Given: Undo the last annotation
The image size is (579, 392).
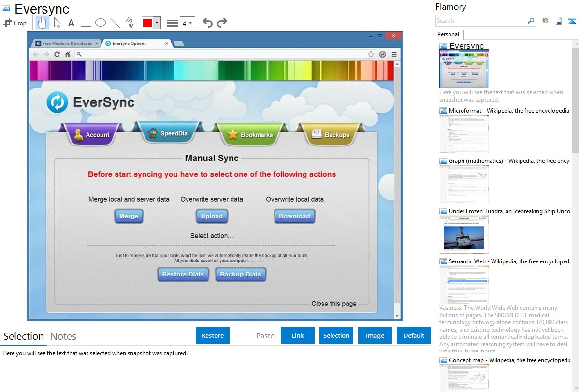Looking at the screenshot, I should 207,23.
